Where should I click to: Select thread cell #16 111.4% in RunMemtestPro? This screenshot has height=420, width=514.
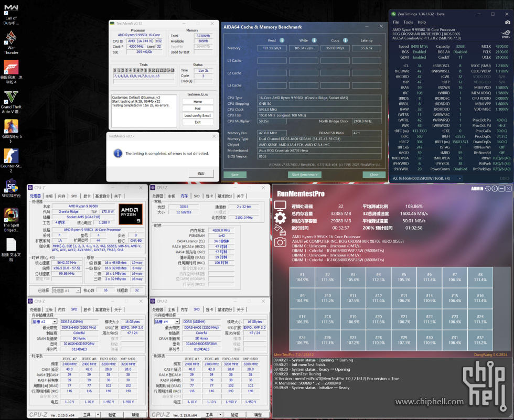480,298
